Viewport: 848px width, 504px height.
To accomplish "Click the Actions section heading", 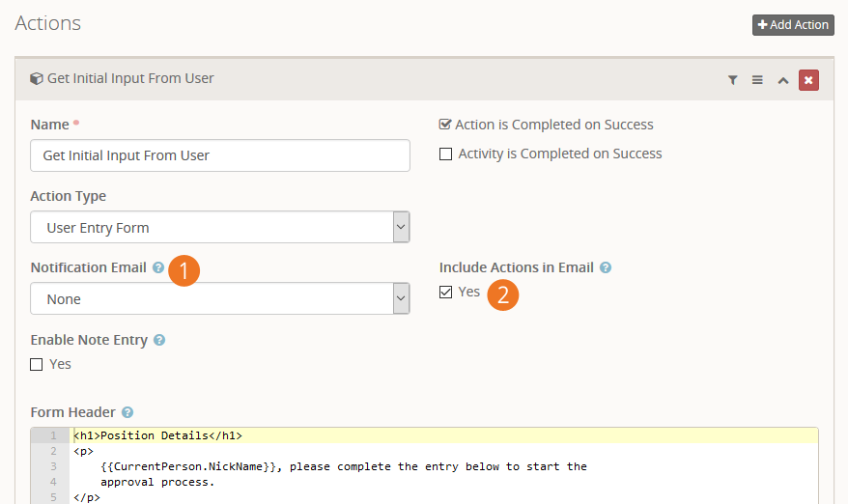I will 47,23.
